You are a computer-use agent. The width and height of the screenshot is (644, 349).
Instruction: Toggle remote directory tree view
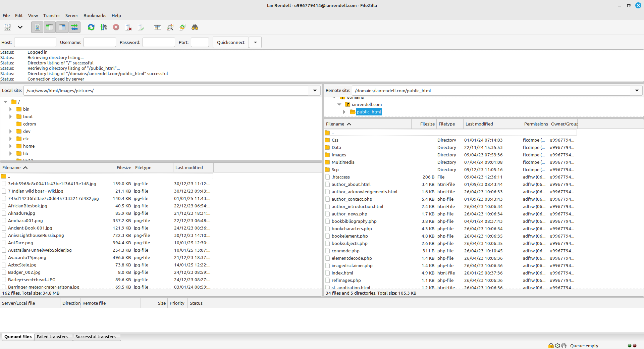pyautogui.click(x=62, y=27)
